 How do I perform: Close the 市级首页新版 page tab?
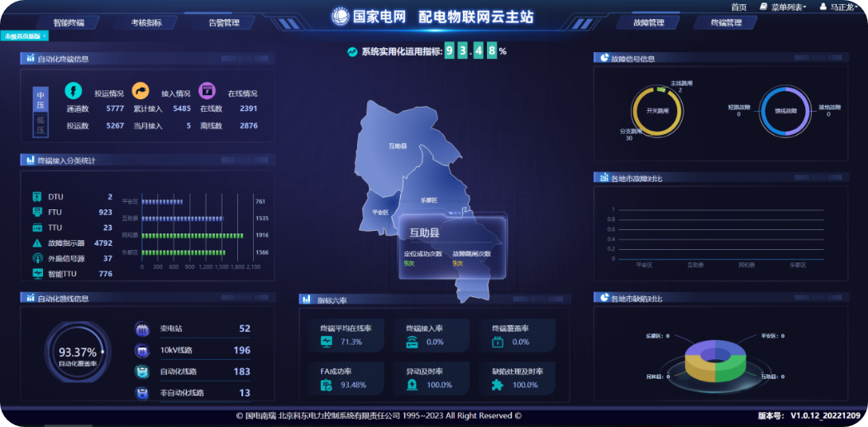coord(45,36)
